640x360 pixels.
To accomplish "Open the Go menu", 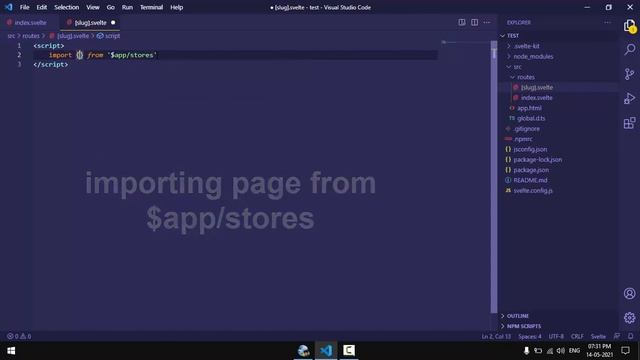I will [x=111, y=7].
